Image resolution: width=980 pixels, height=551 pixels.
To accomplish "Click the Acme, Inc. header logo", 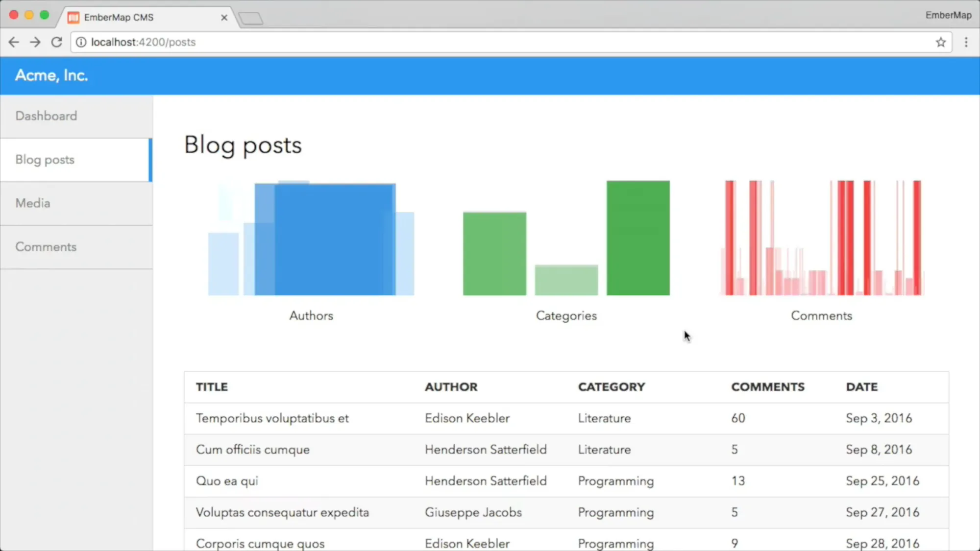I will 51,75.
